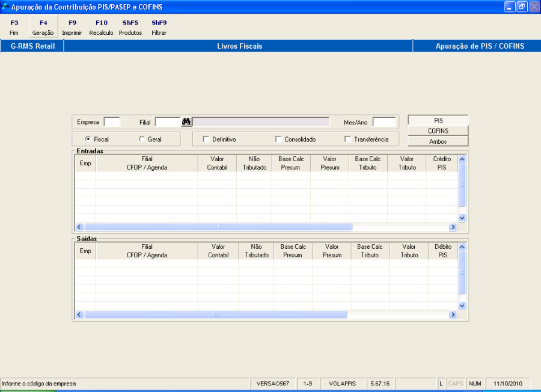Focus the Empresa input field
541x392 pixels.
(x=112, y=122)
